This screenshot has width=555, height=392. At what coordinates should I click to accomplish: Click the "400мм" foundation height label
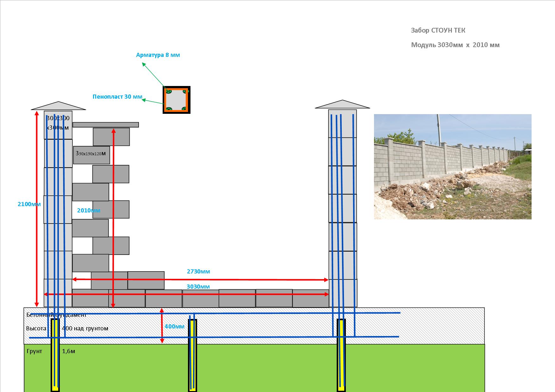174,327
